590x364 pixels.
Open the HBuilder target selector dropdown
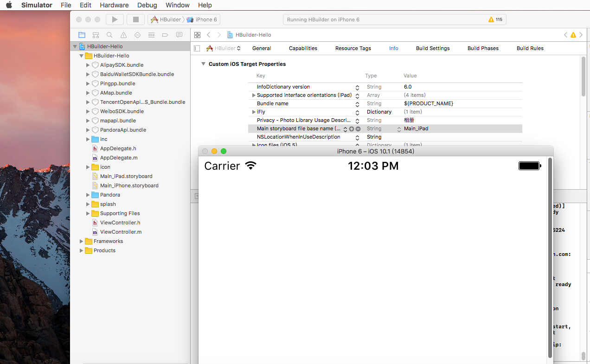[x=224, y=48]
